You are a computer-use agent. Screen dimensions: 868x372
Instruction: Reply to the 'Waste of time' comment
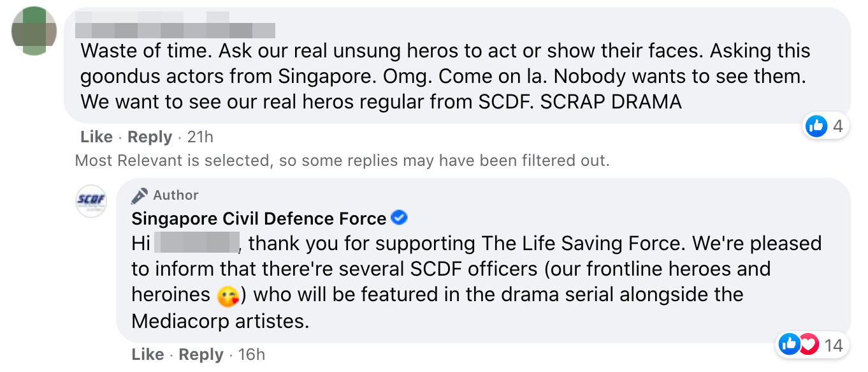point(150,137)
